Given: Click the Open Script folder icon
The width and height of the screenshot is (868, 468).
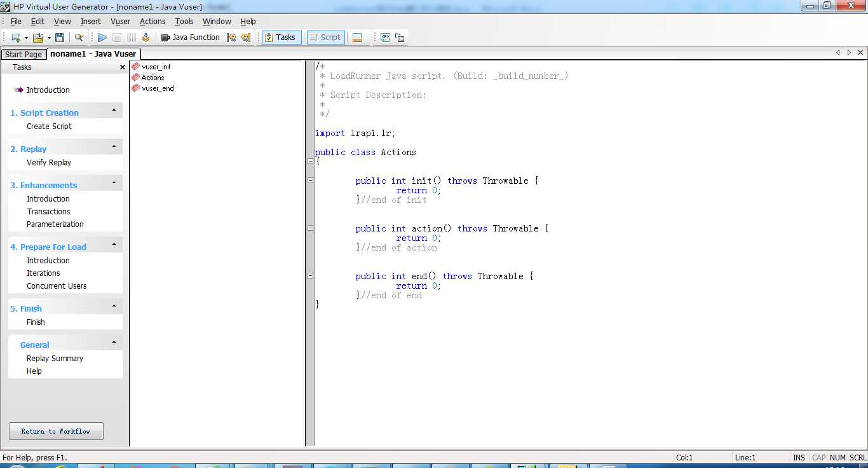Looking at the screenshot, I should click(38, 38).
